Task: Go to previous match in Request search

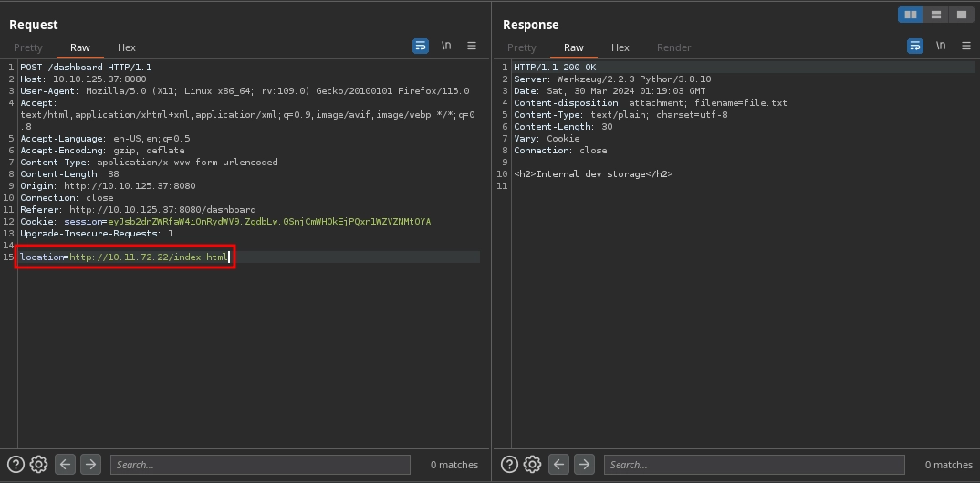Action: pos(66,464)
